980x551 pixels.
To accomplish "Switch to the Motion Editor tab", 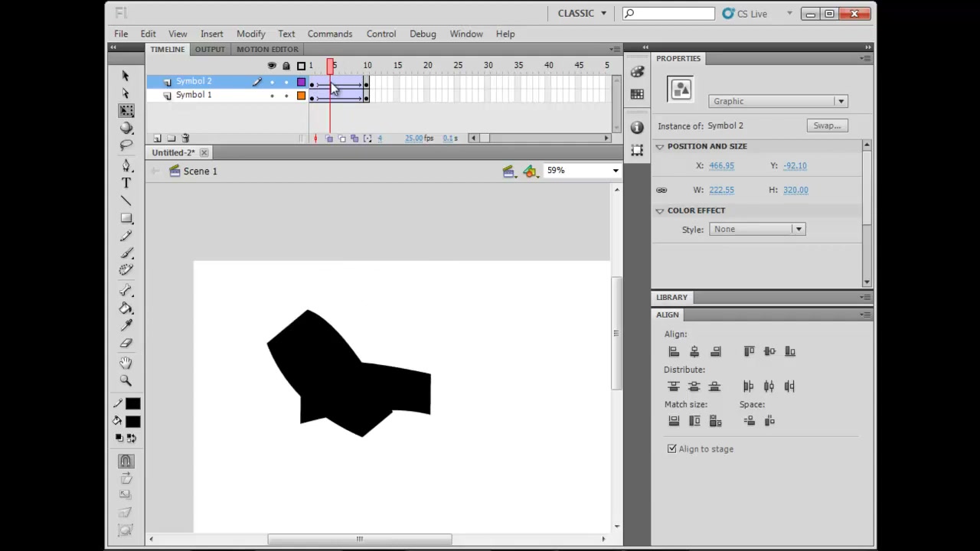I will (267, 49).
